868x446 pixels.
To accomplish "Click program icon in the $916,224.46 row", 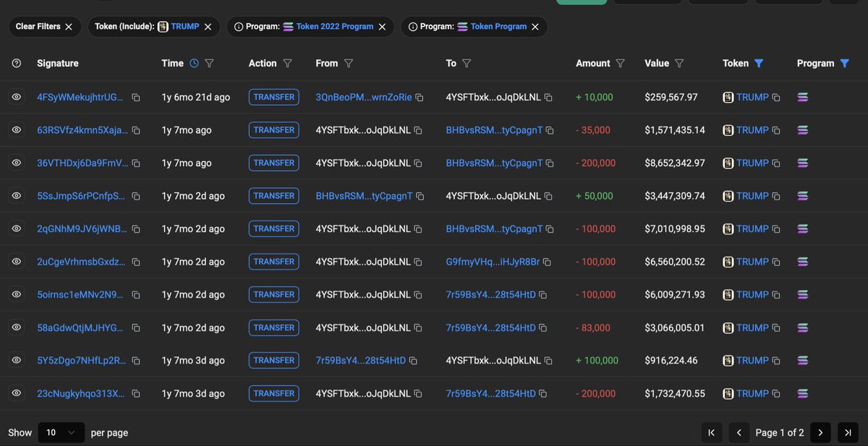I will click(x=803, y=360).
